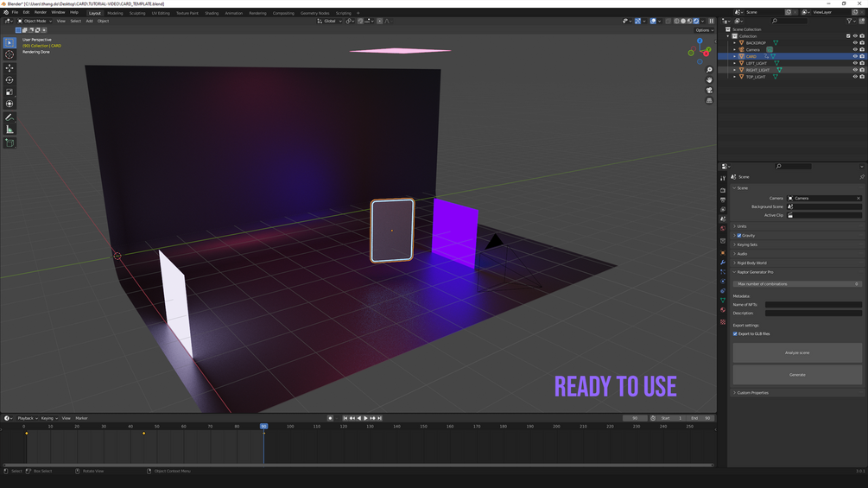Click the Analyze scene button

pyautogui.click(x=797, y=352)
